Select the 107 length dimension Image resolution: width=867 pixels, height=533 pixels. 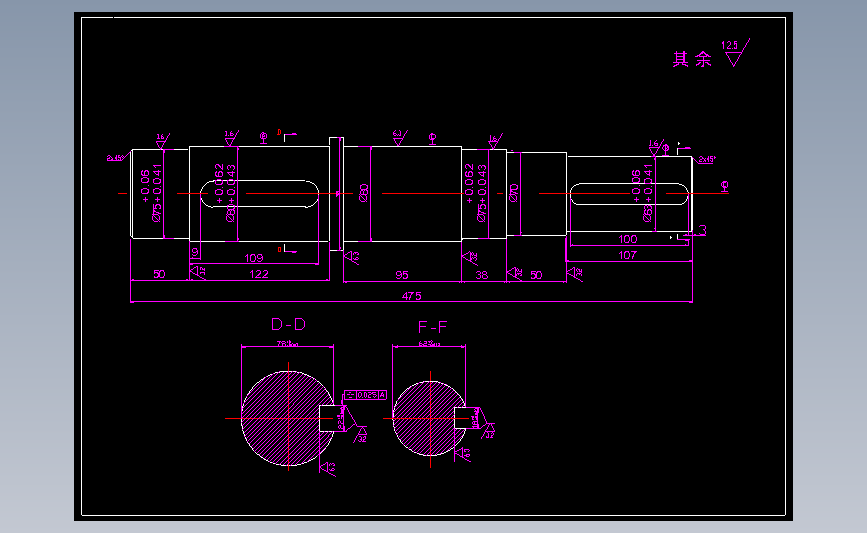[x=628, y=255]
